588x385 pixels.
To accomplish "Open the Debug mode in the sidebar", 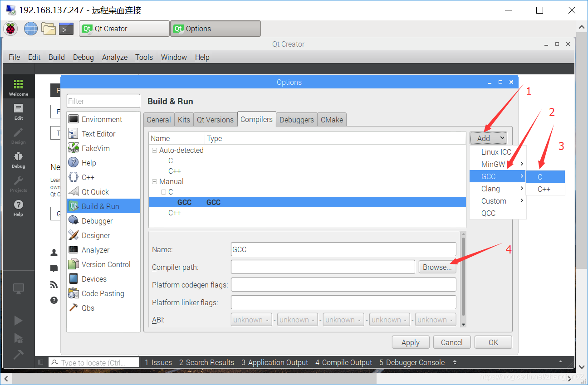I will coord(19,160).
